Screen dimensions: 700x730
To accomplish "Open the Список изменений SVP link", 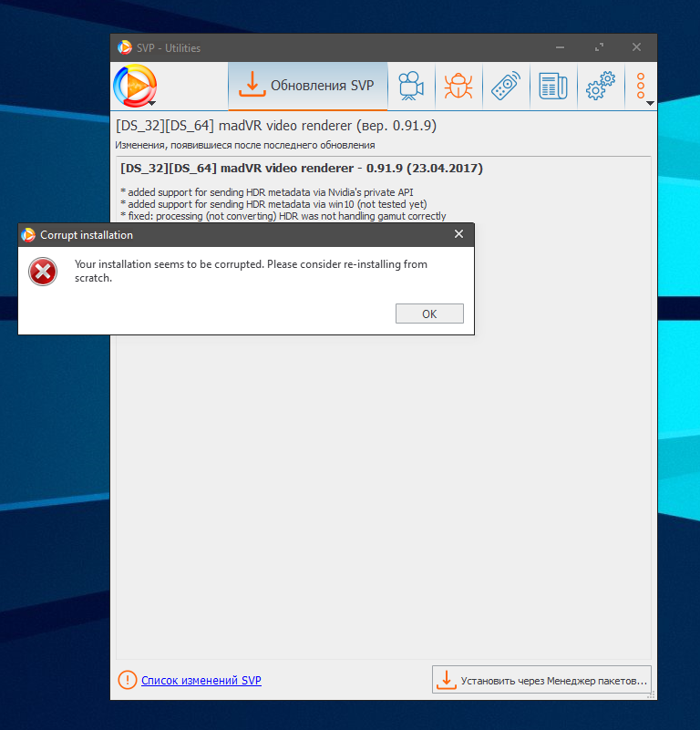I will point(201,681).
